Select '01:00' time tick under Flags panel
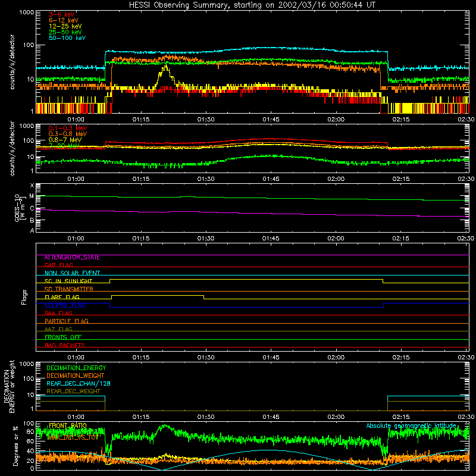Screen dimensions: 476x476 [x=76, y=358]
